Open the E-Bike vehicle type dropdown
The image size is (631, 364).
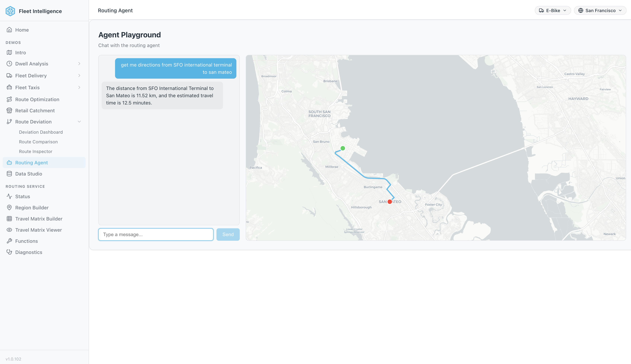pyautogui.click(x=553, y=10)
